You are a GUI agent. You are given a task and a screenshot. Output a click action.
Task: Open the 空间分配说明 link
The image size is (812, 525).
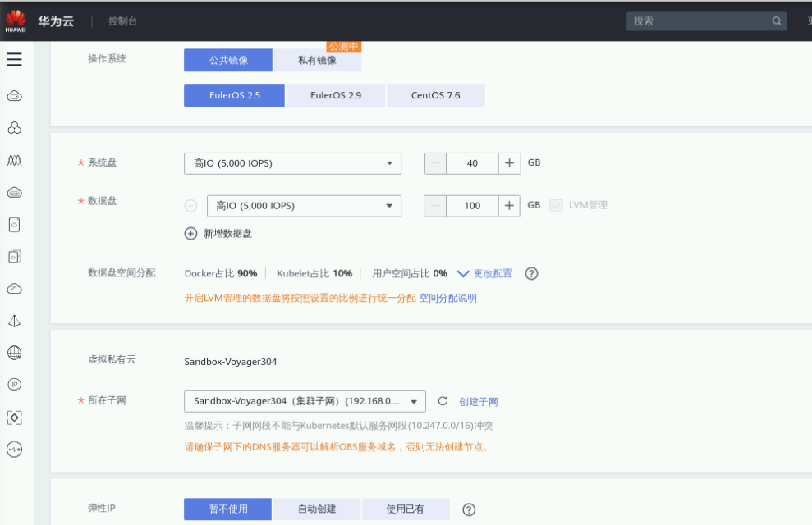pos(448,299)
